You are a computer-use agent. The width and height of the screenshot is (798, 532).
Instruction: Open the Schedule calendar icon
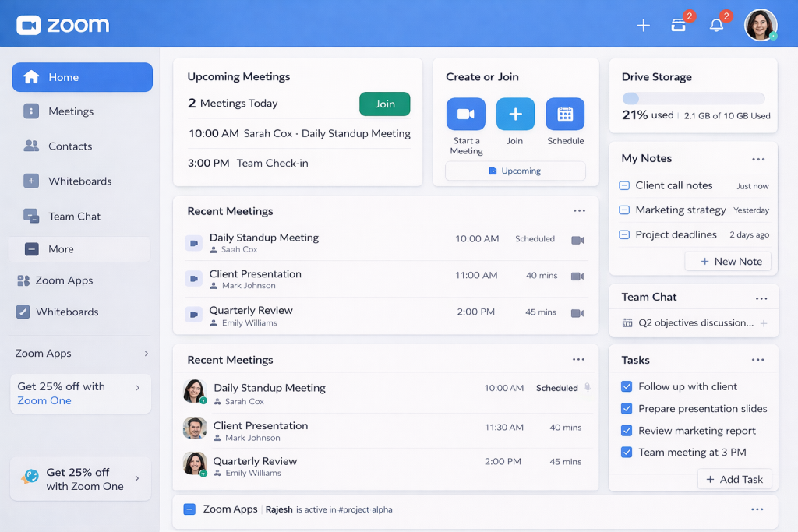point(565,115)
